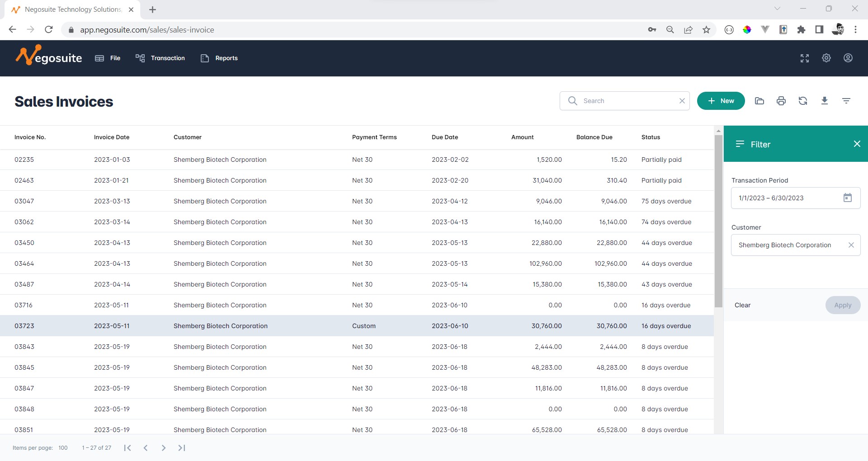The height and width of the screenshot is (461, 868).
Task: Create a New sales invoice
Action: tap(721, 101)
